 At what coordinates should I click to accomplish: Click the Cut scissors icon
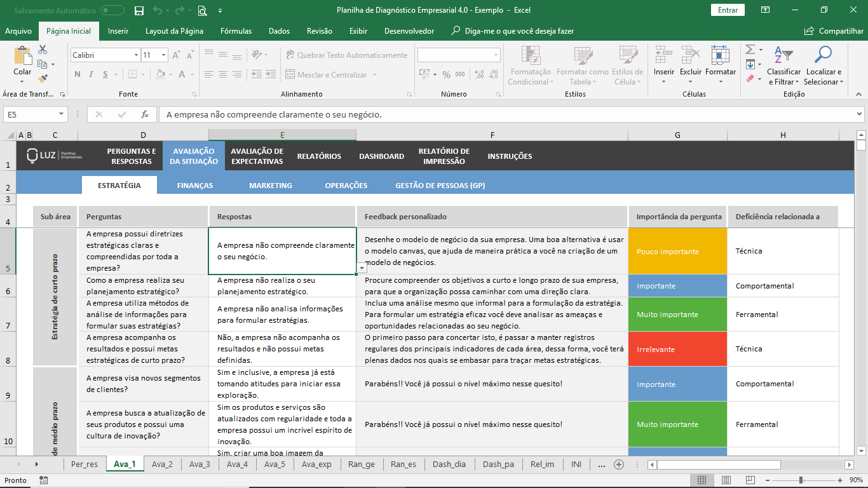click(43, 50)
